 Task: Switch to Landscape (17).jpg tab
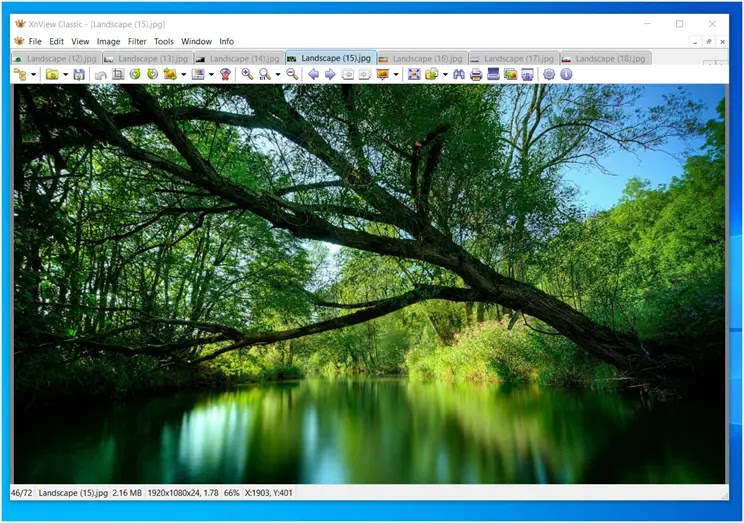pos(514,59)
